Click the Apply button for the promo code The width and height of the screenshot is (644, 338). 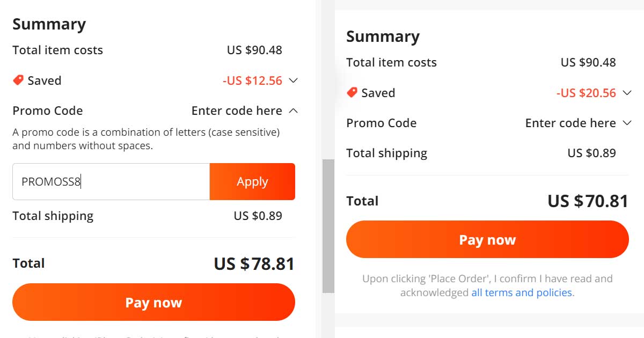pyautogui.click(x=252, y=181)
